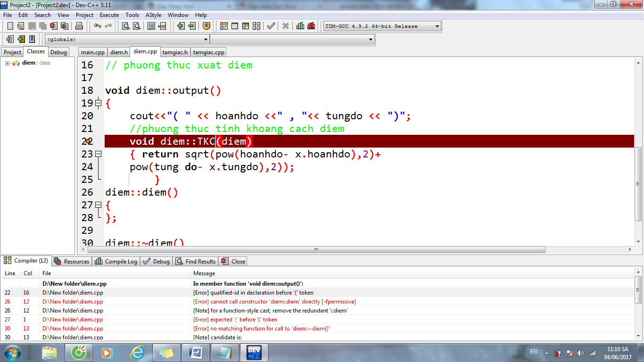644x362 pixels.
Task: Open the Find tool icon
Action: point(126,26)
